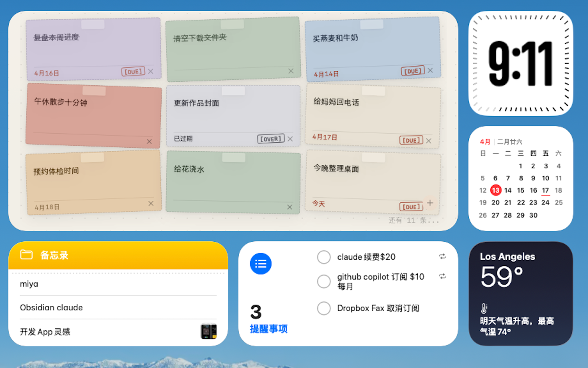Viewport: 588px width, 368px height.
Task: Delete the 复盘本周进度 sticky note
Action: [x=150, y=71]
